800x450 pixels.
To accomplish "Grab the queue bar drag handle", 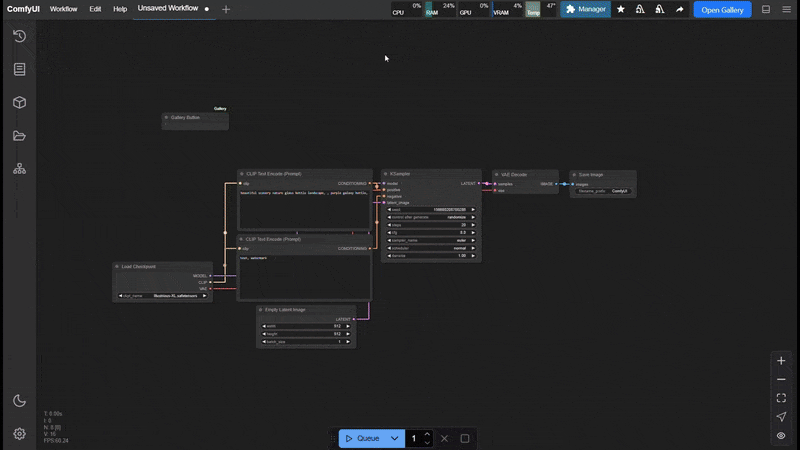I will [x=333, y=438].
